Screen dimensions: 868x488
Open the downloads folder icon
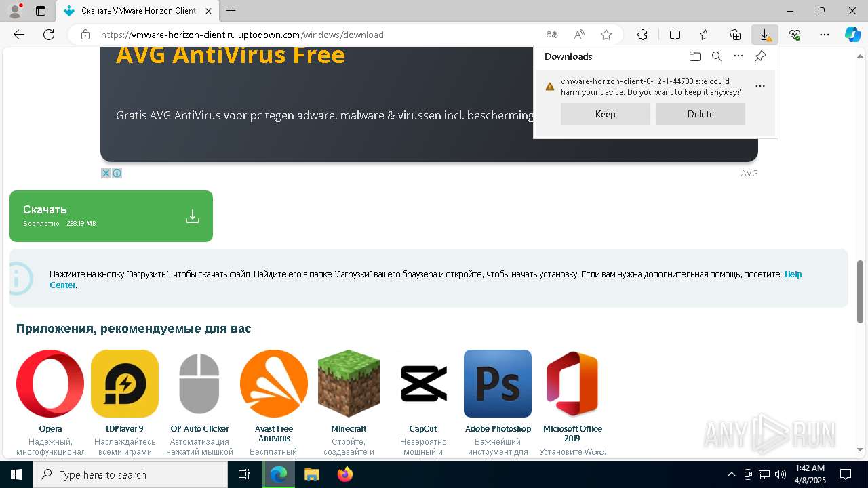(695, 56)
